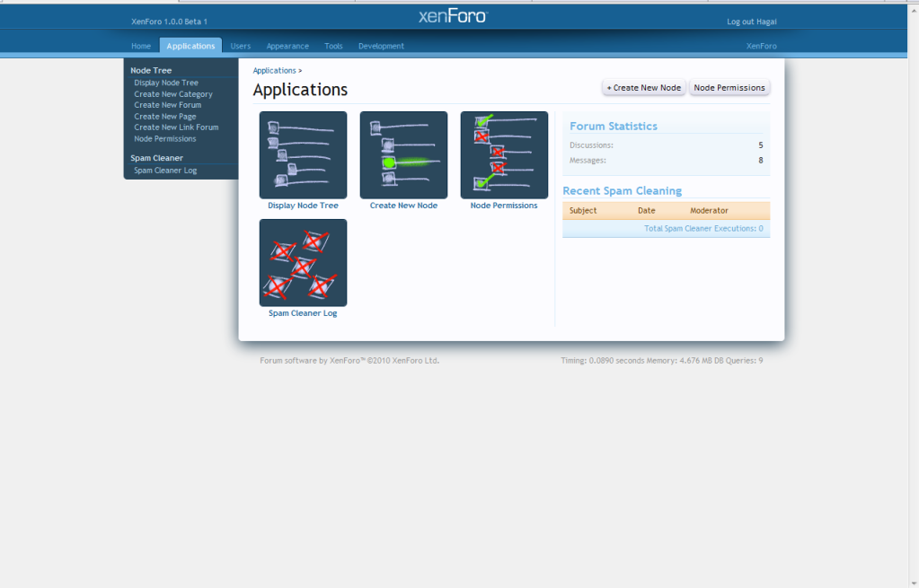This screenshot has width=919, height=588.
Task: Click the Node Permissions caption under tile
Action: (504, 206)
